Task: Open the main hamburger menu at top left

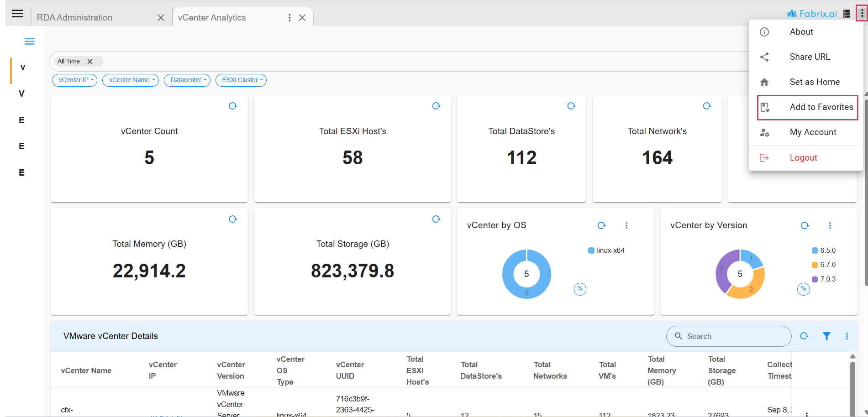Action: [17, 14]
